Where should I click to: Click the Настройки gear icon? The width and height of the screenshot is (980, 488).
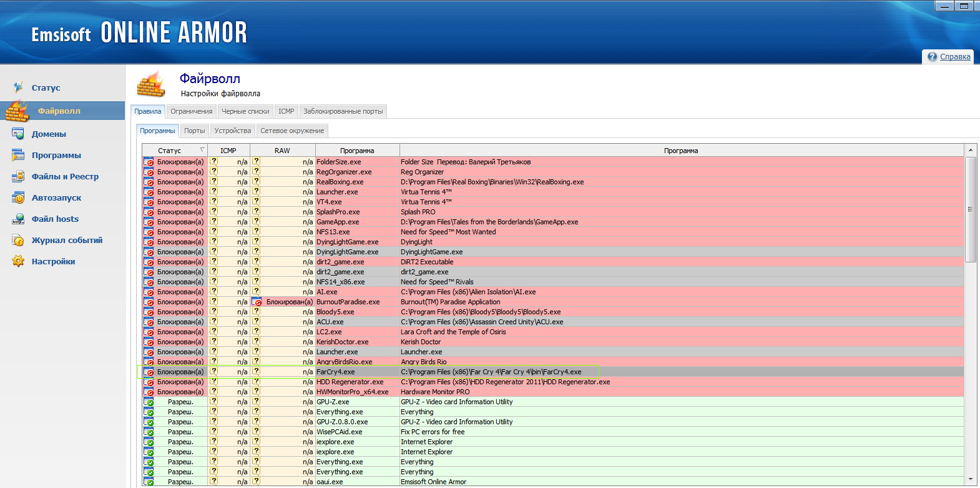point(18,261)
